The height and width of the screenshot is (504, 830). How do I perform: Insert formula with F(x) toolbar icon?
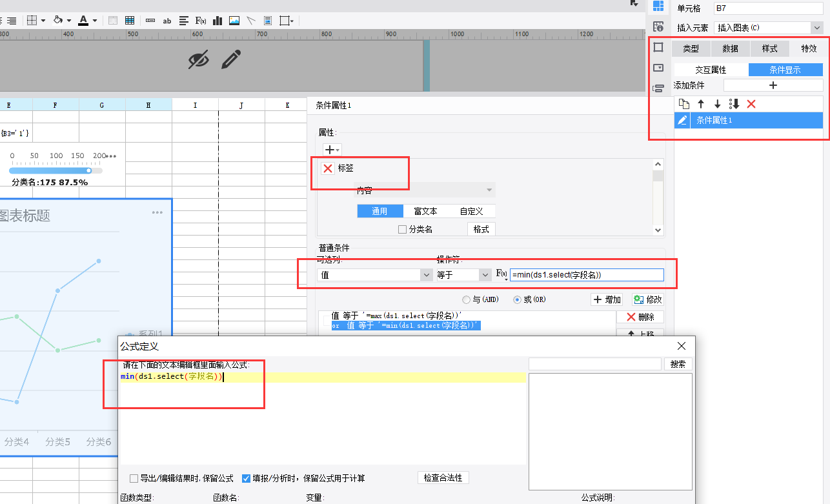(x=201, y=21)
